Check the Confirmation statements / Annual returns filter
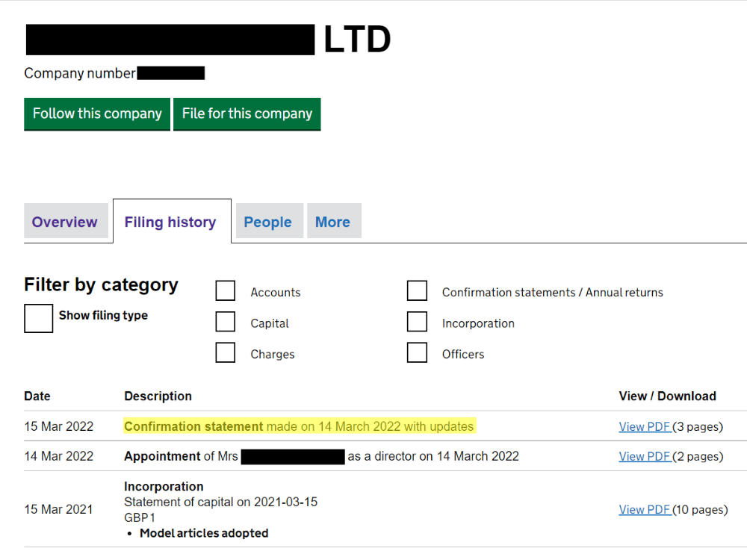The image size is (747, 560). 418,290
